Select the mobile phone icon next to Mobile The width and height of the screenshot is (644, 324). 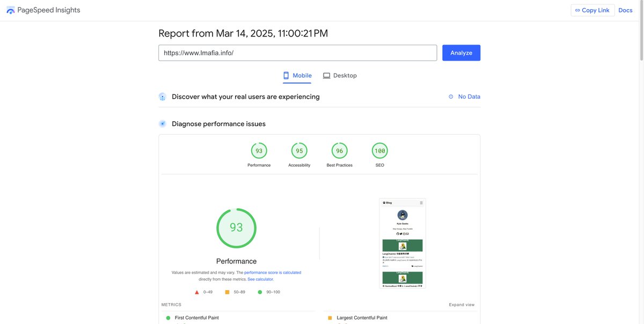(286, 75)
